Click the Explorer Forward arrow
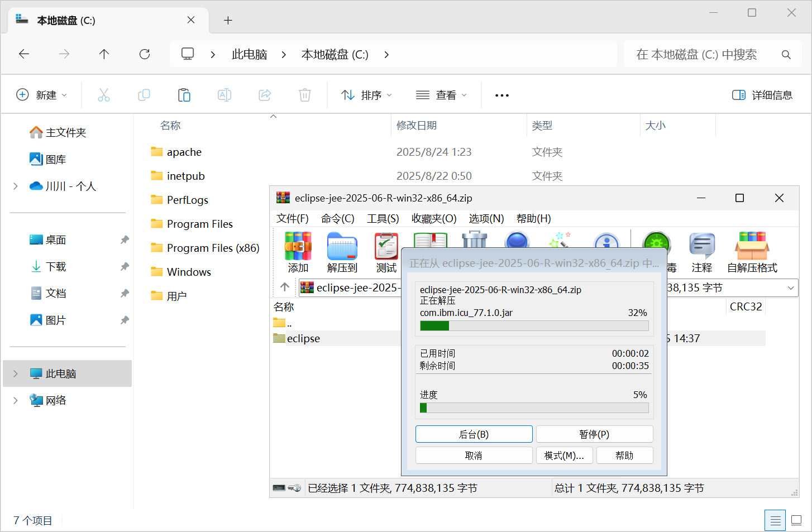The width and height of the screenshot is (812, 532). point(64,54)
